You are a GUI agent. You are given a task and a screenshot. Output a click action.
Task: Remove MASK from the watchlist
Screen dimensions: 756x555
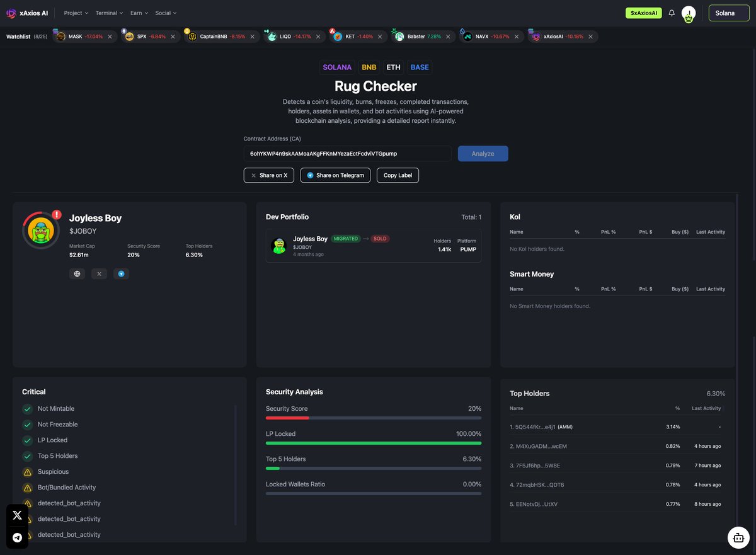[110, 37]
